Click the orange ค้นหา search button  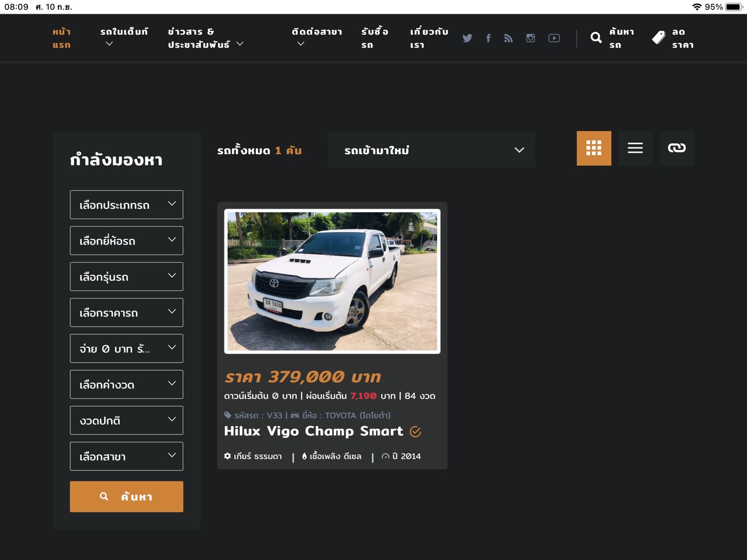pos(126,496)
